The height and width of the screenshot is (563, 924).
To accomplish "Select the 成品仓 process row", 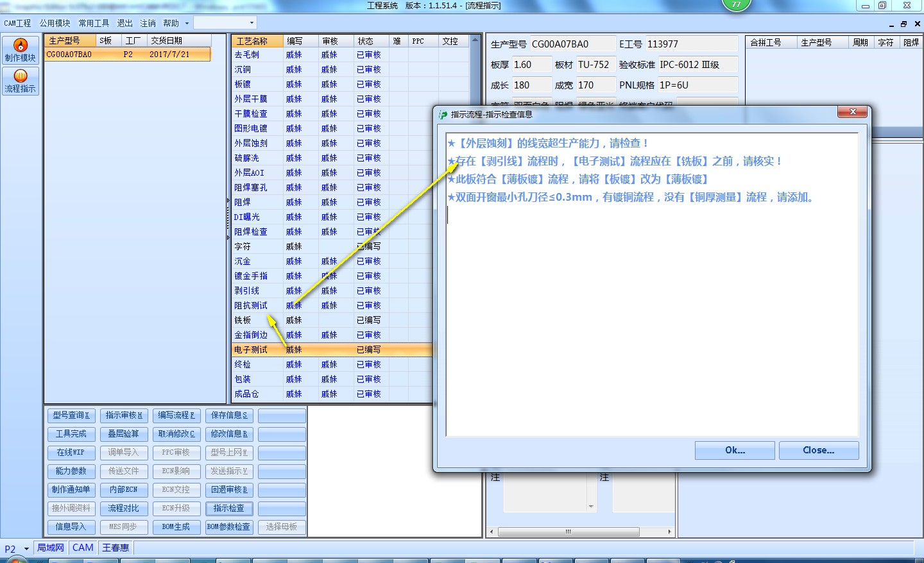I will click(332, 394).
